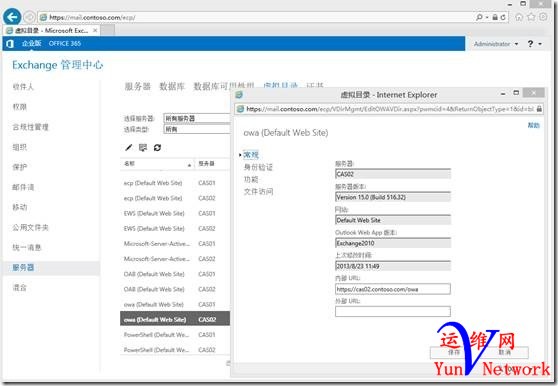Open the help question mark menu
This screenshot has height=386, width=558.
point(534,44)
